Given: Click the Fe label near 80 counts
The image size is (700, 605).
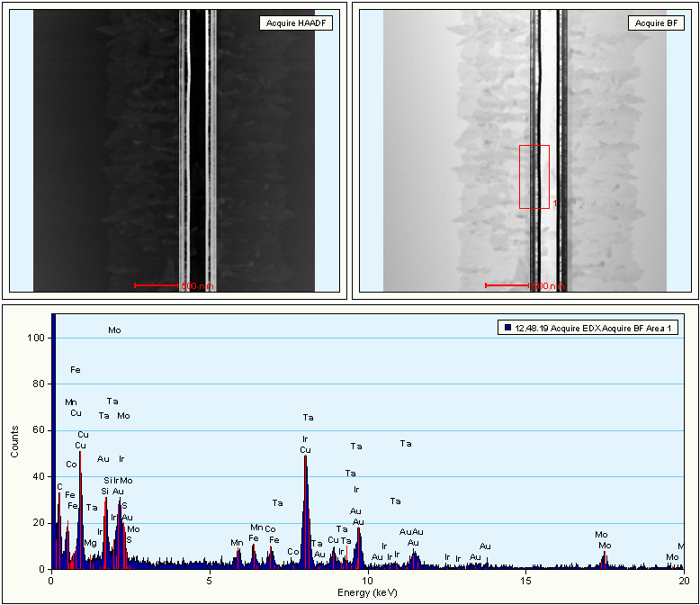Looking at the screenshot, I should [x=76, y=370].
